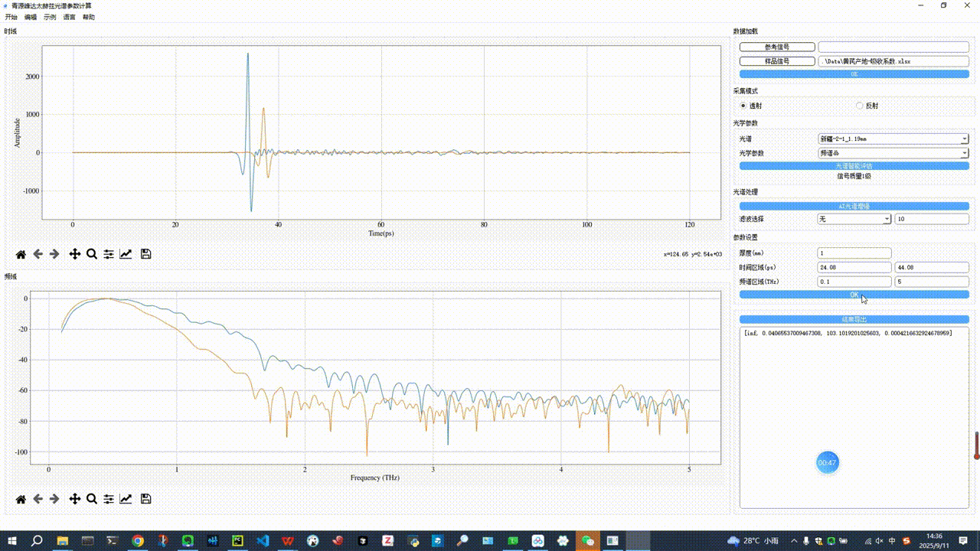Image resolution: width=980 pixels, height=551 pixels.
Task: Select Pan tool in time-domain plot toolbar
Action: pyautogui.click(x=74, y=254)
